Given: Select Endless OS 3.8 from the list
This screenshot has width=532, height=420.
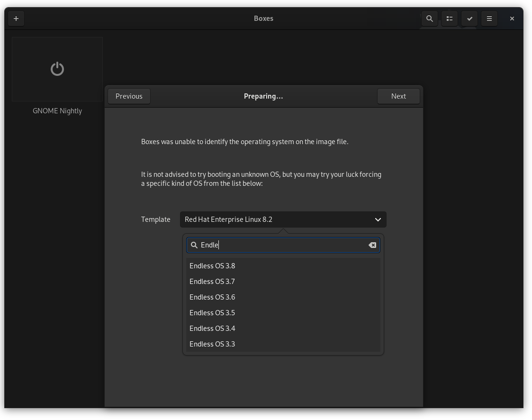Looking at the screenshot, I should tap(283, 266).
